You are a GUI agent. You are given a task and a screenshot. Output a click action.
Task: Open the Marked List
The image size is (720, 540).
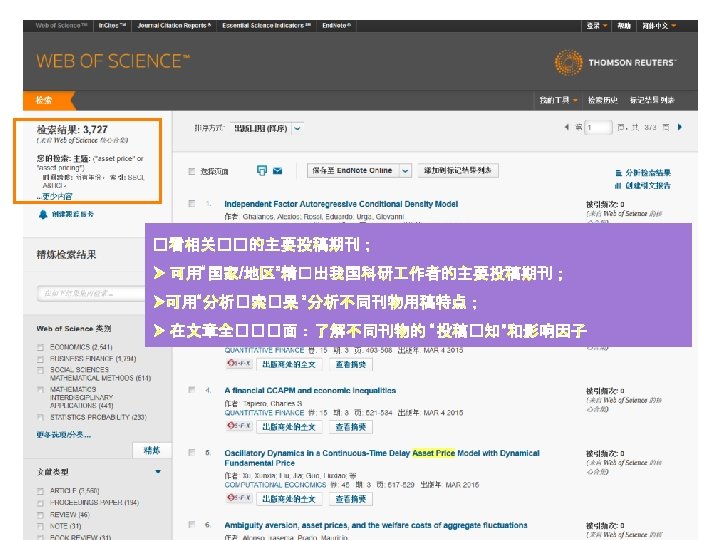coord(652,100)
